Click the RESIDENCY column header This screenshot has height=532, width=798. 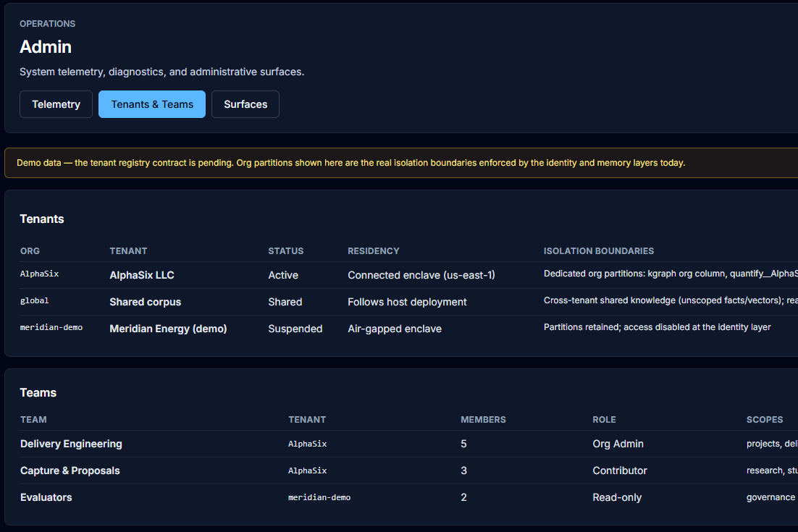374,250
